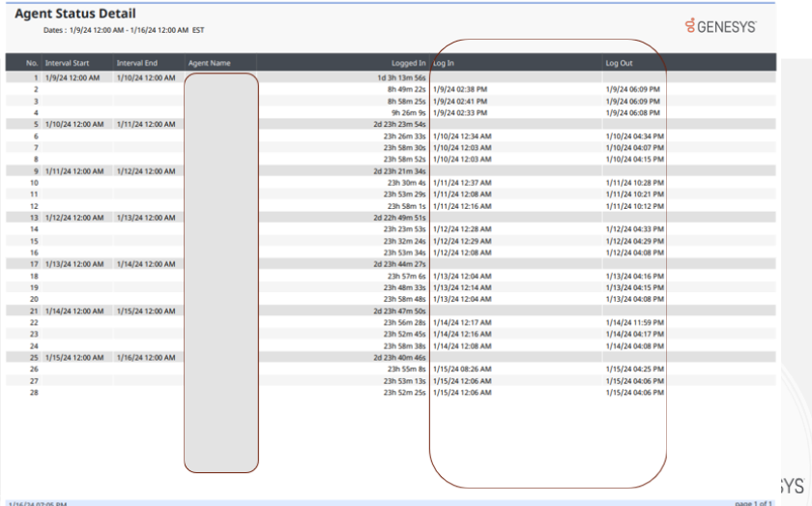The image size is (812, 506).
Task: Select log out time 1/14/24 11:59 PM
Action: click(x=635, y=322)
